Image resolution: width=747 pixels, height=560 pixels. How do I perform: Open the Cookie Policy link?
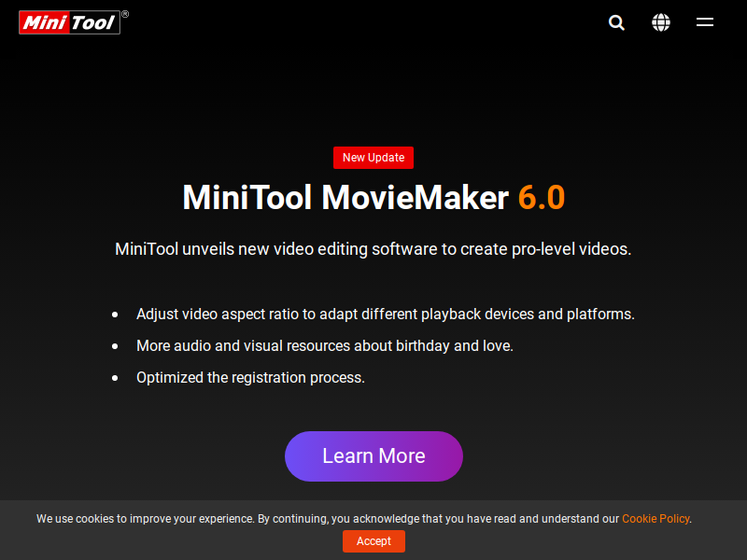[655, 519]
